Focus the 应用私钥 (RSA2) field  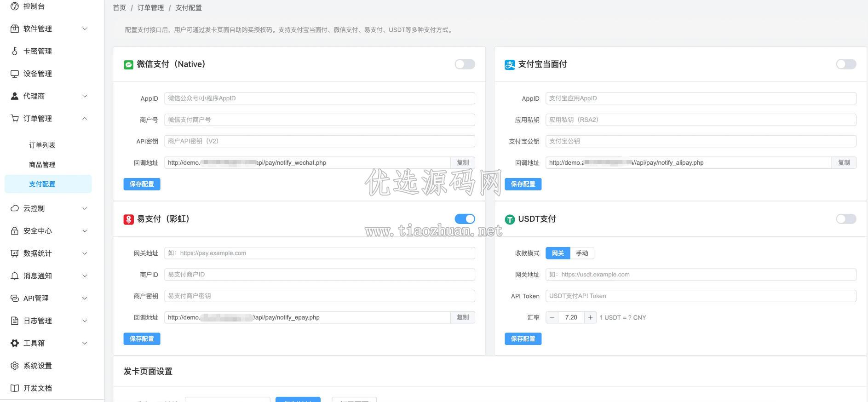click(x=701, y=120)
